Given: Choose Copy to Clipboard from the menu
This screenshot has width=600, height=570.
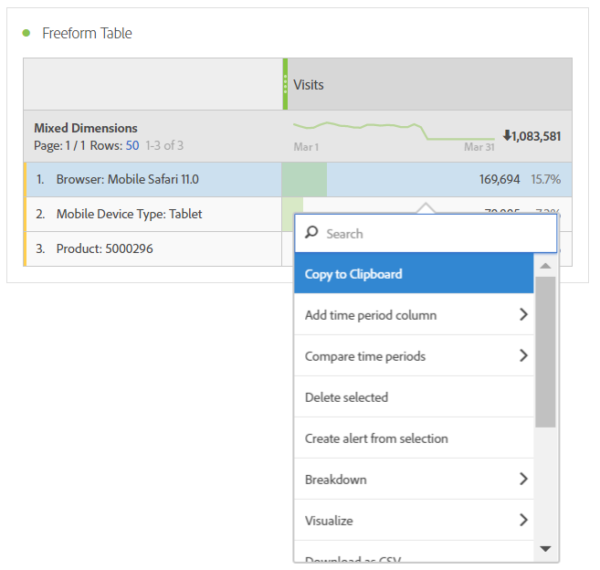Looking at the screenshot, I should (x=413, y=274).
